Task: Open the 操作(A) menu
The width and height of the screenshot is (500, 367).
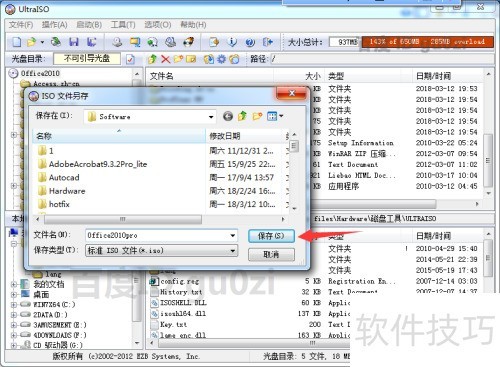Action: [55, 25]
